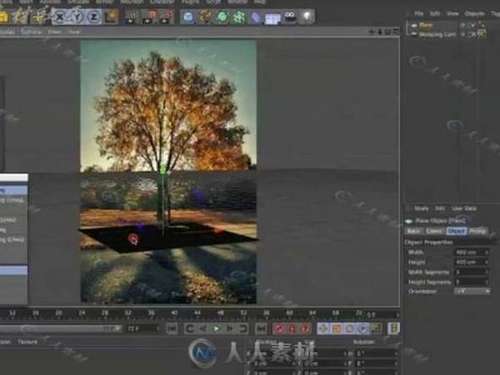The height and width of the screenshot is (375, 500).
Task: Click the Width input field
Action: (472, 252)
